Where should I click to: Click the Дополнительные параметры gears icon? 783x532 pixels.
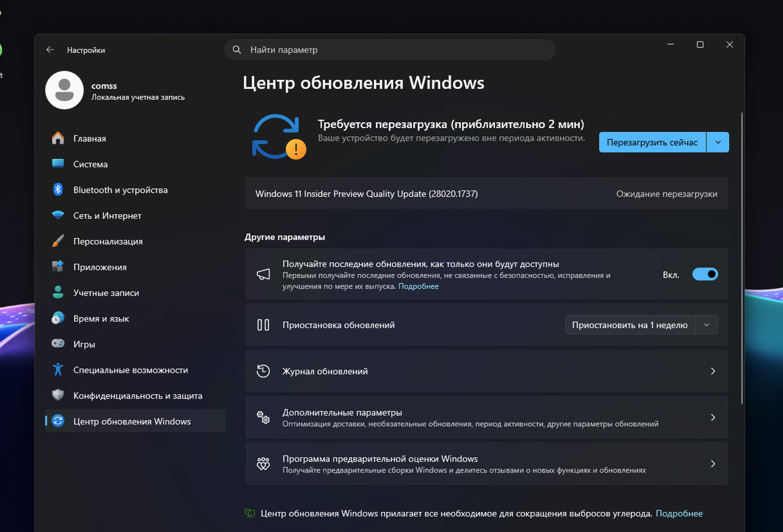[264, 417]
